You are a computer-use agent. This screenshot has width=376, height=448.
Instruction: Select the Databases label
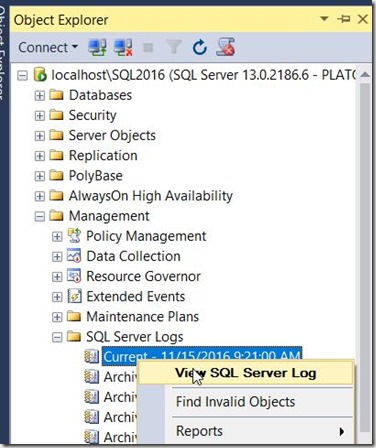tap(100, 95)
